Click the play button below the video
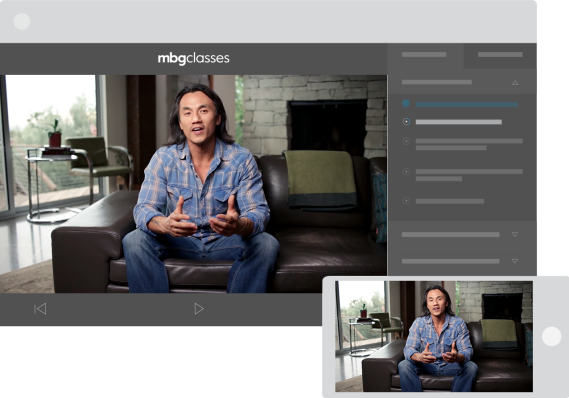569x398 pixels. tap(199, 309)
